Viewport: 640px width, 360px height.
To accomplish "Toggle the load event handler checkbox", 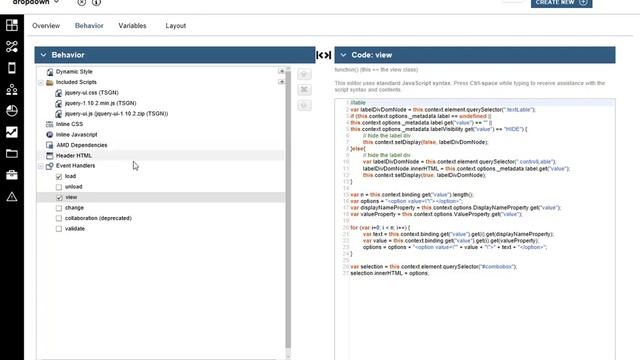I will click(59, 177).
